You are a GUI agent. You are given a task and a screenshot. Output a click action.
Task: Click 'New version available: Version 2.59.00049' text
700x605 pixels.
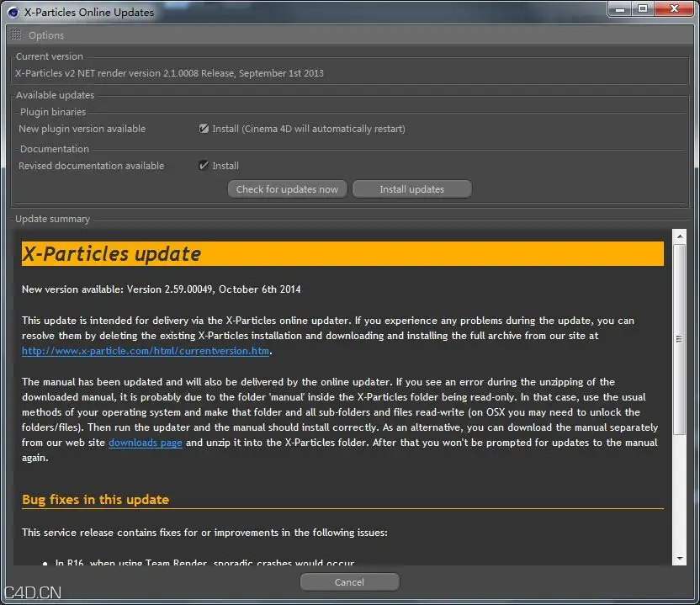118,289
